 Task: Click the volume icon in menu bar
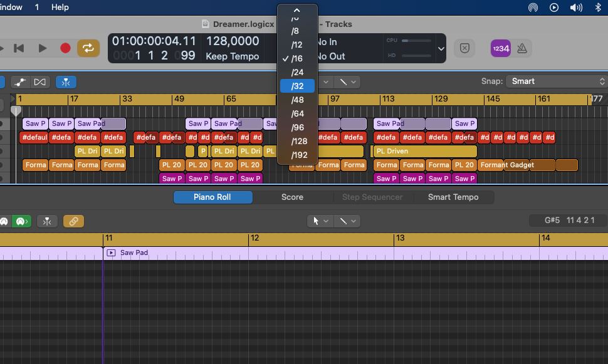tap(576, 8)
